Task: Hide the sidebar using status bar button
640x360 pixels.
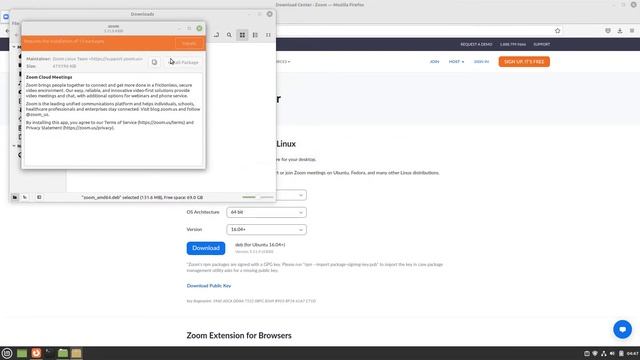Action: click(x=39, y=197)
